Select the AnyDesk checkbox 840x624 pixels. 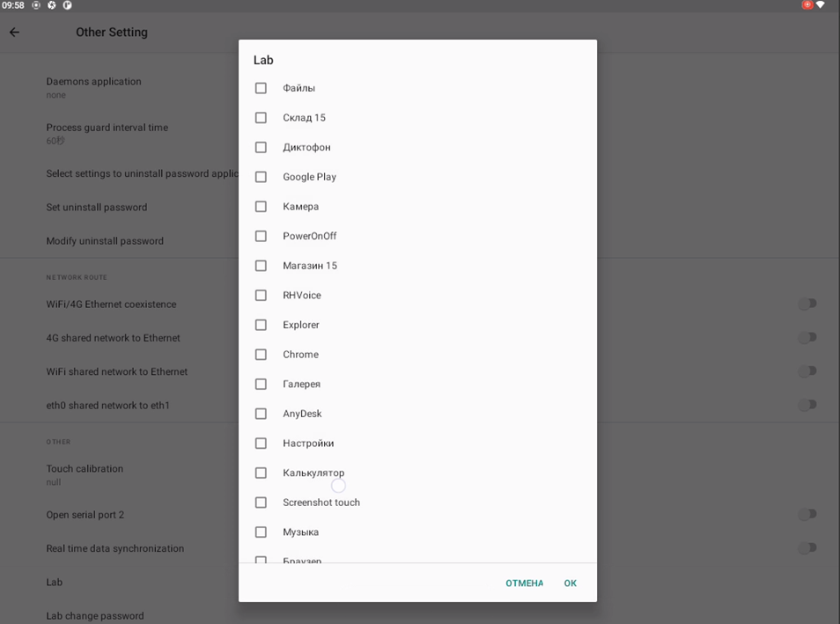click(x=261, y=414)
